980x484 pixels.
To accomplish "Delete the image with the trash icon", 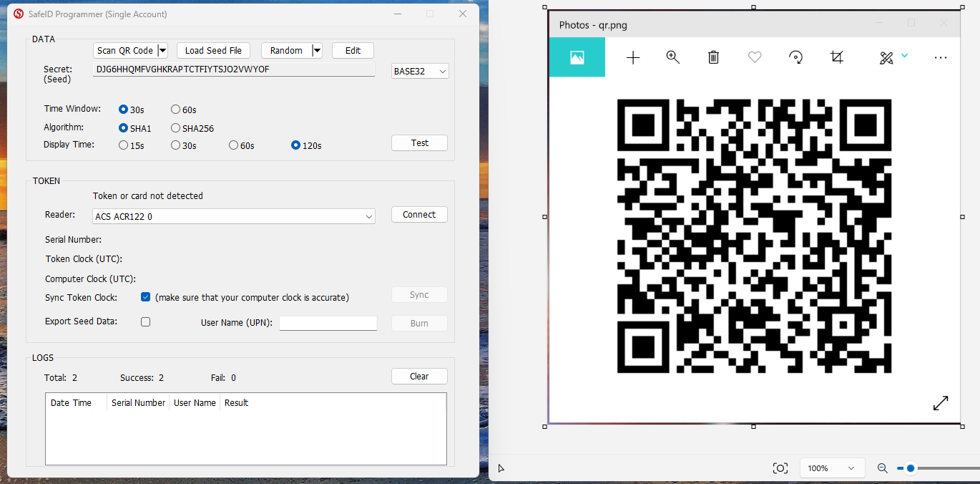I will coord(713,57).
